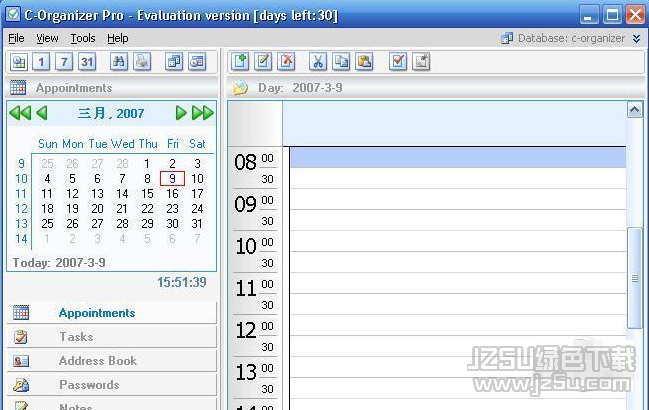
Task: Click the icon next to Day: 2007-3-9
Action: point(240,88)
